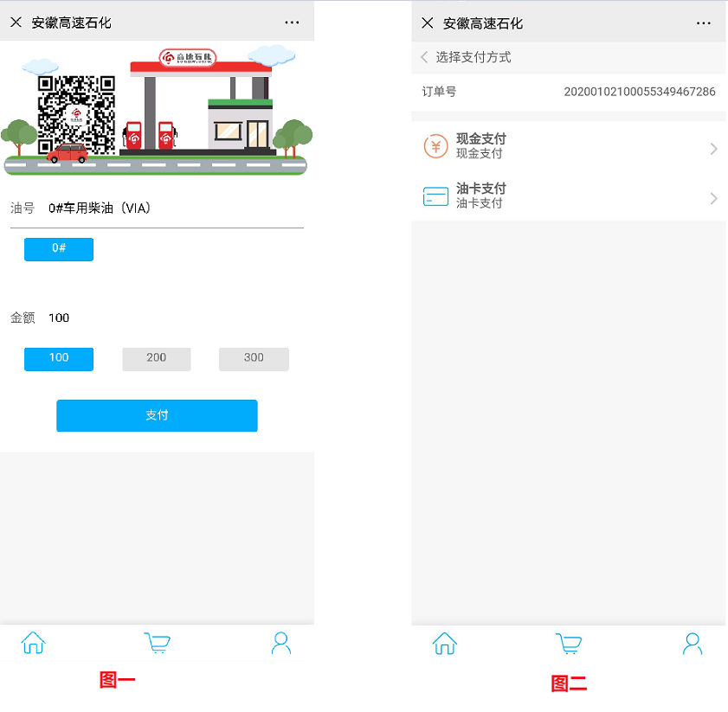Choose the 300 amount button
Viewport: 728px width, 712px height.
pyautogui.click(x=254, y=359)
